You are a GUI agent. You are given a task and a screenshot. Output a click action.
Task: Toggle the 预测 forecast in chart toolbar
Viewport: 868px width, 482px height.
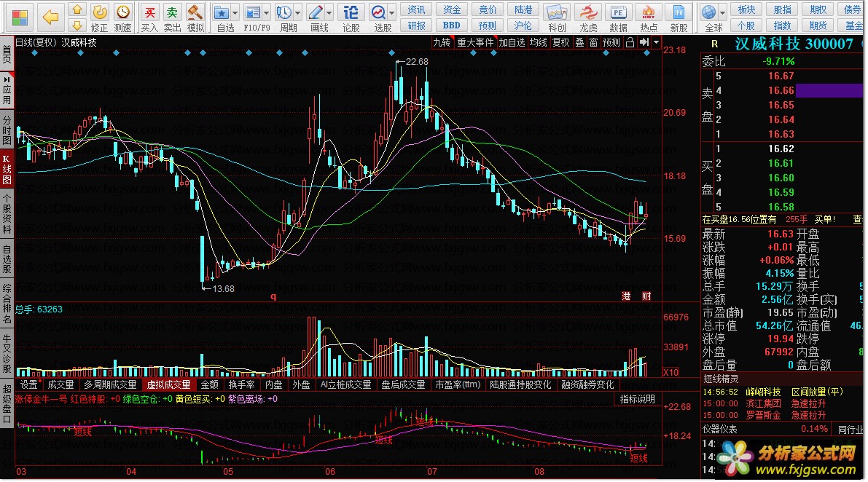tap(611, 42)
